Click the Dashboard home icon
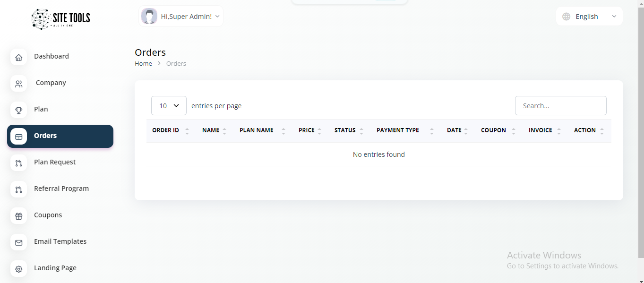The height and width of the screenshot is (283, 644). pyautogui.click(x=18, y=58)
